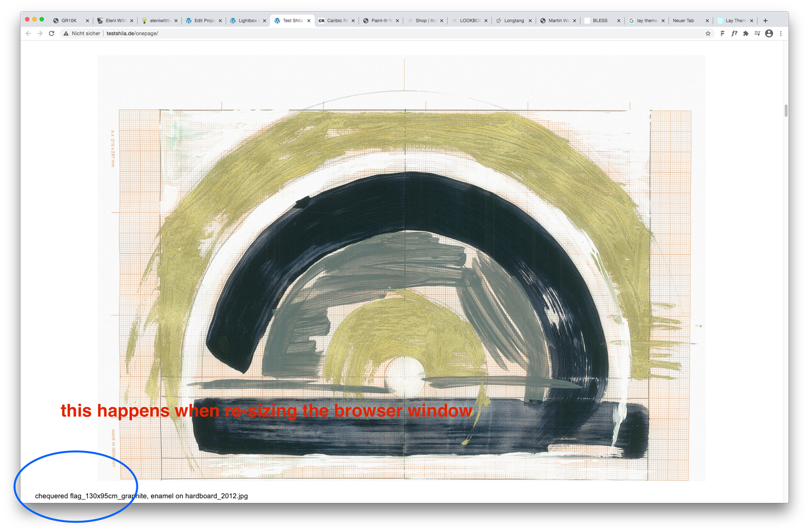Open the Extensions puzzle icon
Viewport: 809px width, 532px height.
pyautogui.click(x=746, y=33)
